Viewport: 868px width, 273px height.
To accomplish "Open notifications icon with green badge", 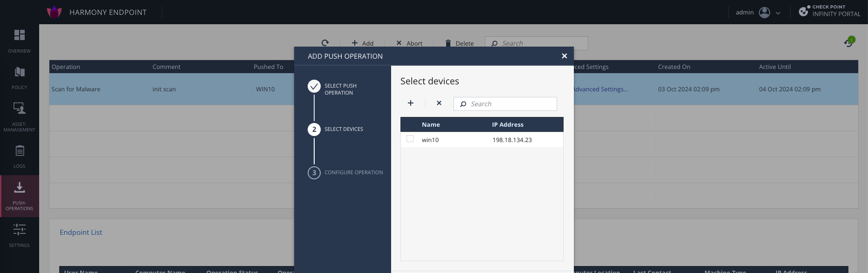I will pos(849,42).
